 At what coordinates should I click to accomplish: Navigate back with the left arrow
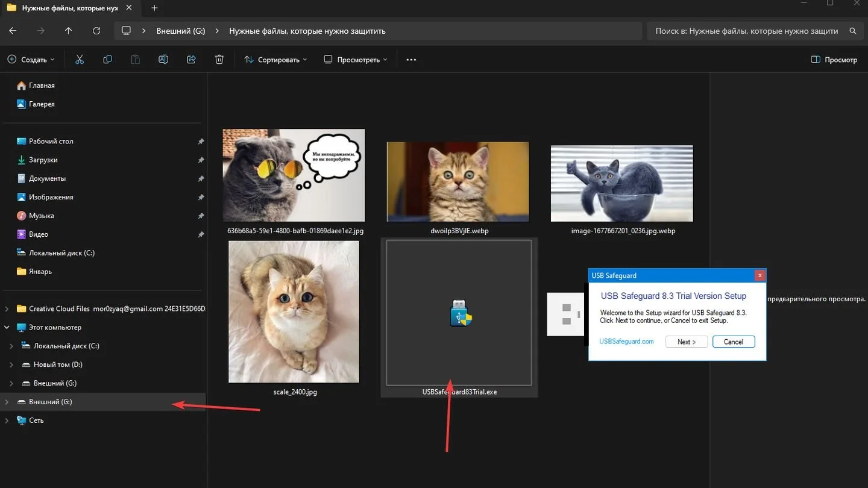(13, 31)
